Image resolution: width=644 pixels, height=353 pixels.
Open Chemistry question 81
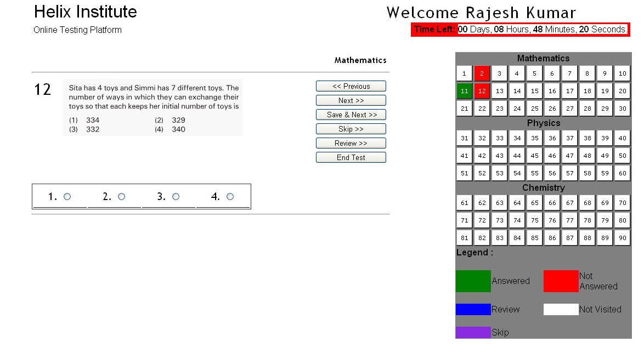click(x=464, y=238)
